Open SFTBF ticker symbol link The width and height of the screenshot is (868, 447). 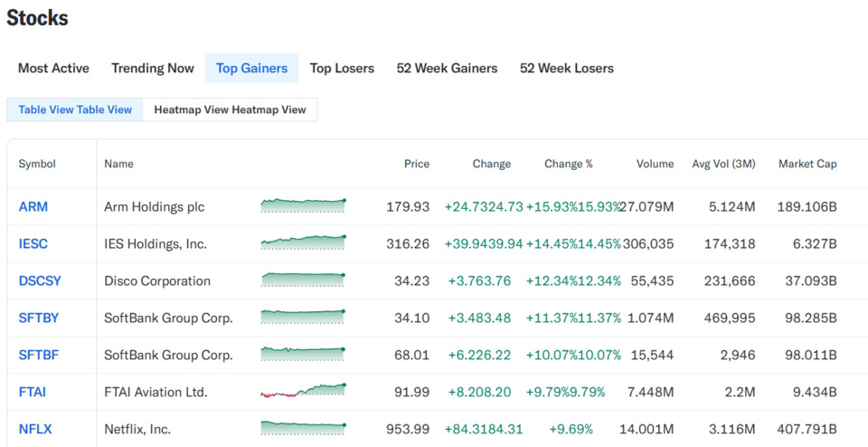[39, 355]
